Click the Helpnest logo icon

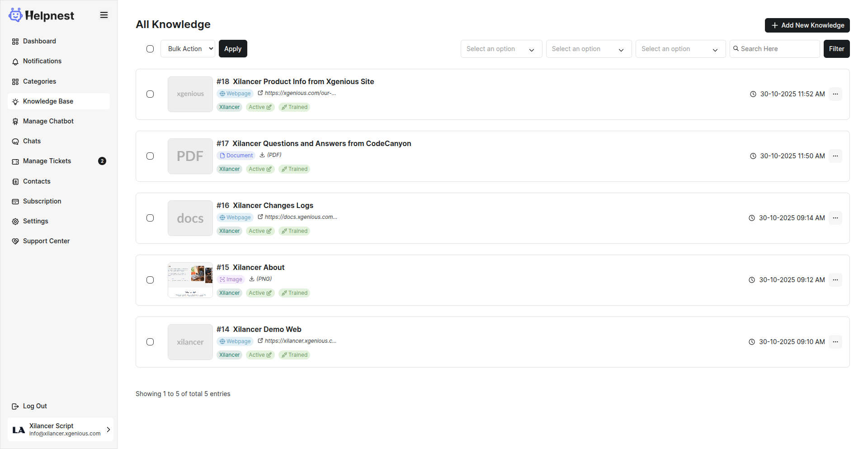pyautogui.click(x=15, y=15)
